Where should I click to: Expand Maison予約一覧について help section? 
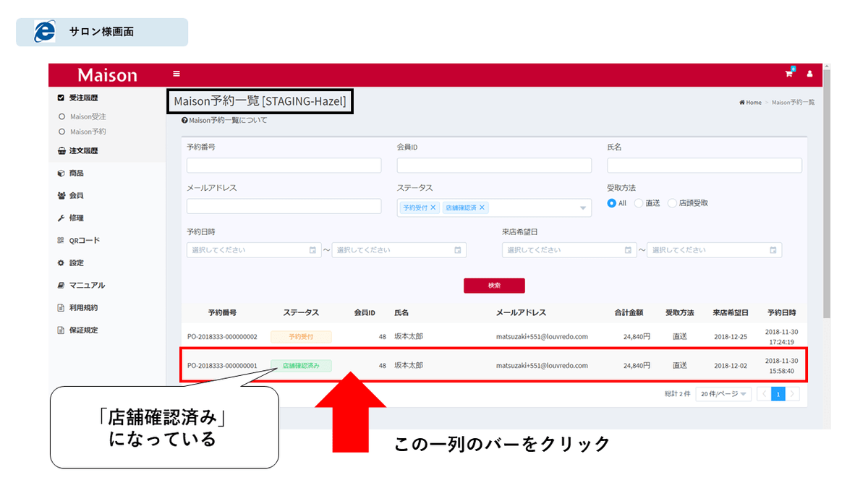pyautogui.click(x=224, y=121)
